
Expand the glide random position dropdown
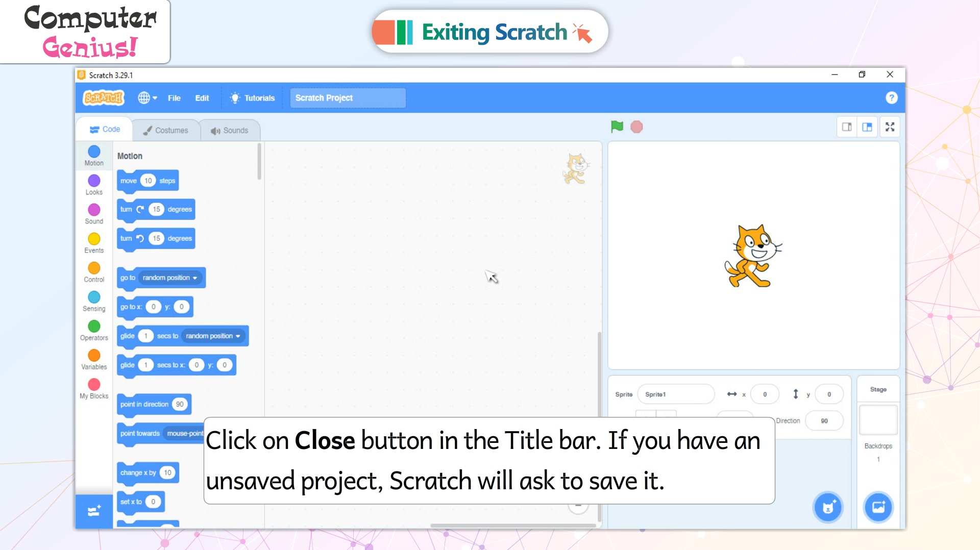pos(238,336)
